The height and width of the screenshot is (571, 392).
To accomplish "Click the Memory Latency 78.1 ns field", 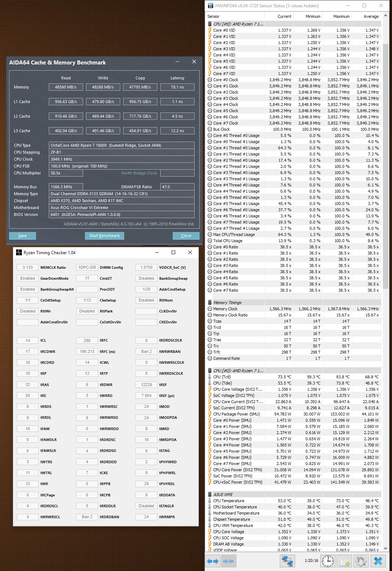I will tap(177, 87).
